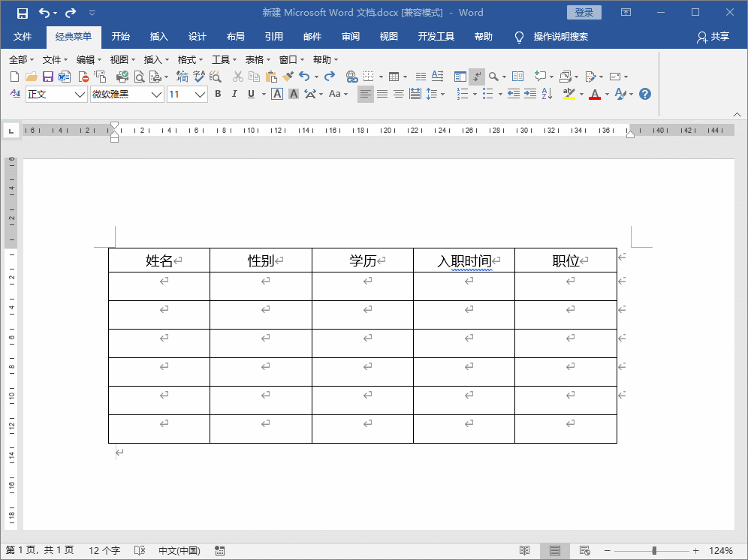Toggle Italic formatting
748x560 pixels.
pyautogui.click(x=234, y=94)
